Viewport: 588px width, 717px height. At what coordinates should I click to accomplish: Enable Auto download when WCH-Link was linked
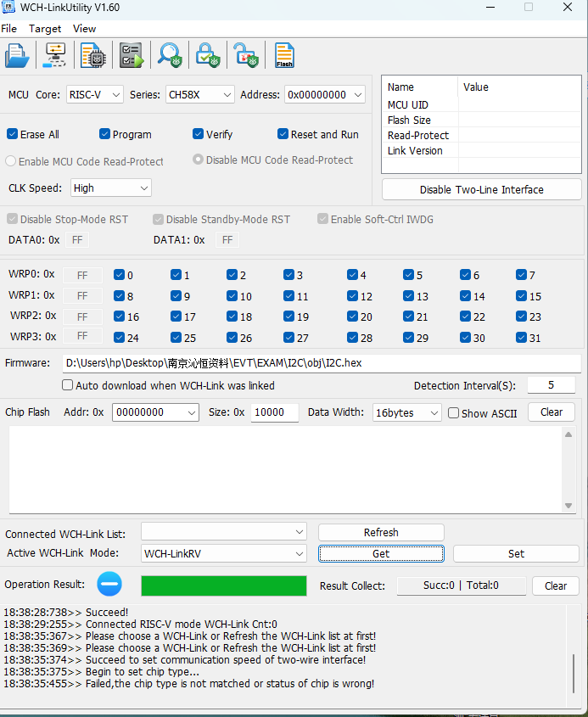[68, 385]
